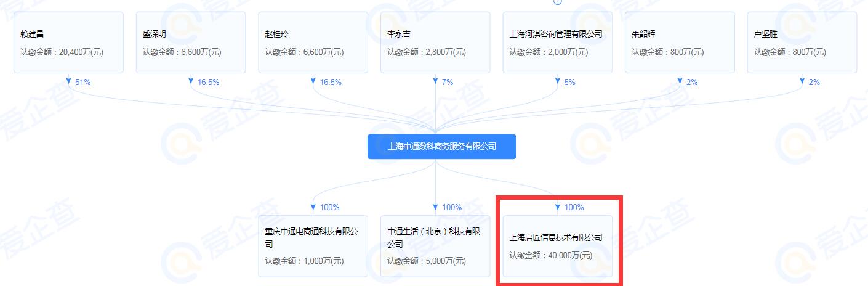Screen dimensions: 868x286
Task: Click 100% label above 重庆中通电商通科技
Action: [329, 207]
